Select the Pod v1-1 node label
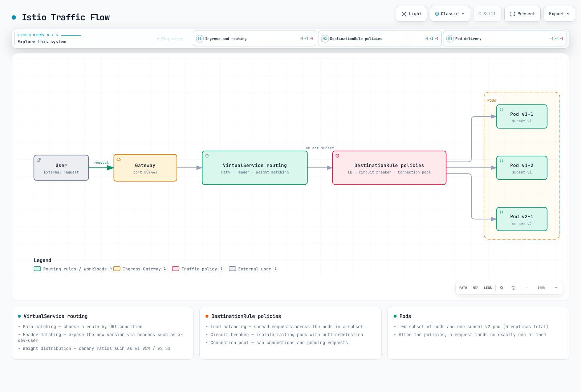 [522, 114]
